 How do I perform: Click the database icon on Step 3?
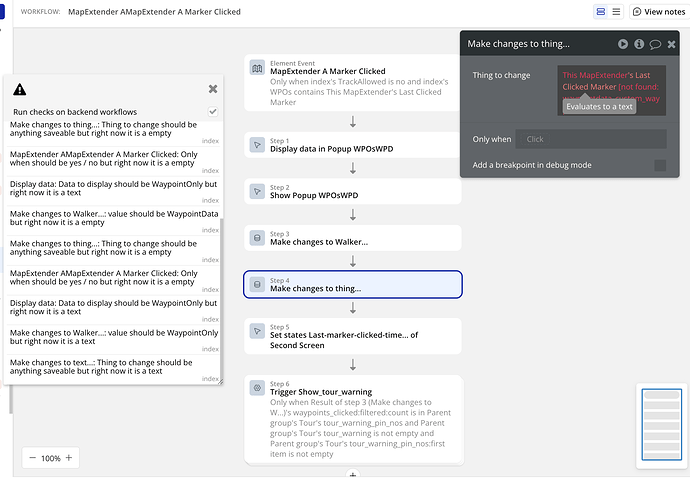(257, 238)
